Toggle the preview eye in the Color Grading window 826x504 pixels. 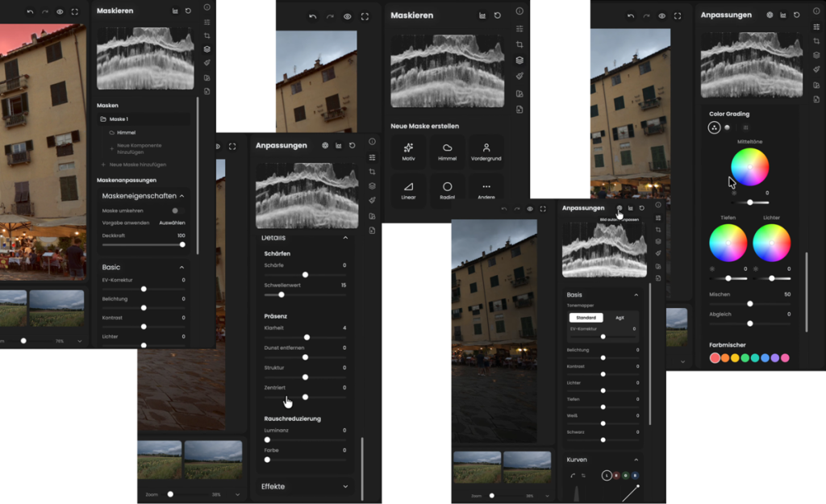pos(661,16)
